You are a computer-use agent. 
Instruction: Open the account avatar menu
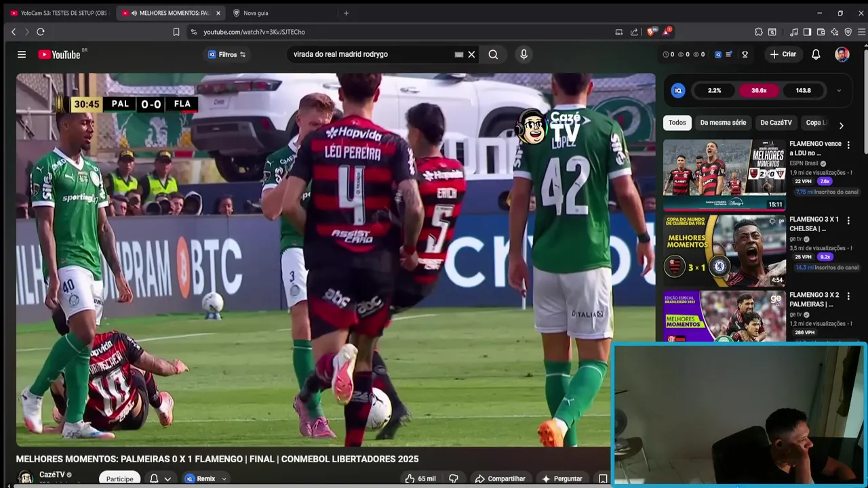(842, 54)
